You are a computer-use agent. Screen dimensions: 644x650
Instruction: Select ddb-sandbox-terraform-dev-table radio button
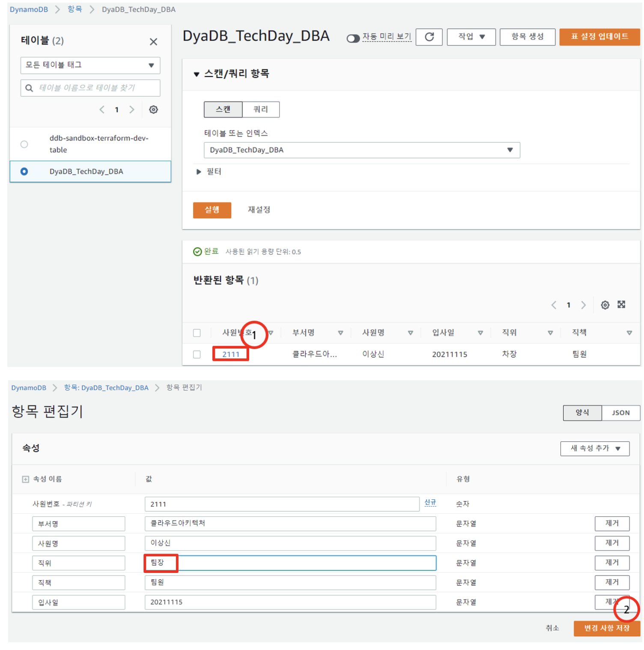(24, 144)
